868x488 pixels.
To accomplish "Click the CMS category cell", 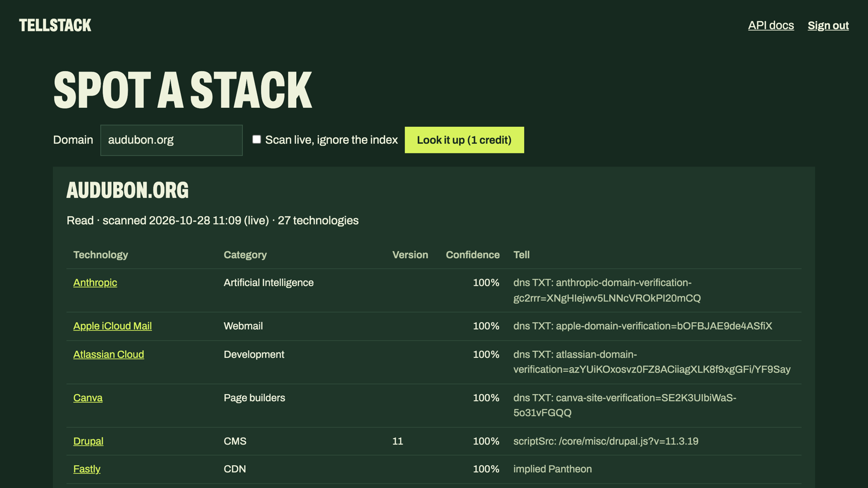I will coord(235,441).
